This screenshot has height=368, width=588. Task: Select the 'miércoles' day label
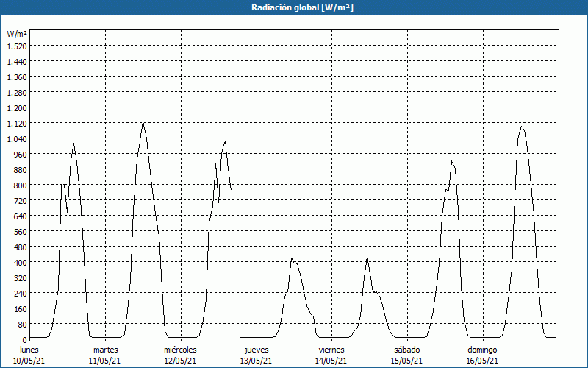click(180, 350)
